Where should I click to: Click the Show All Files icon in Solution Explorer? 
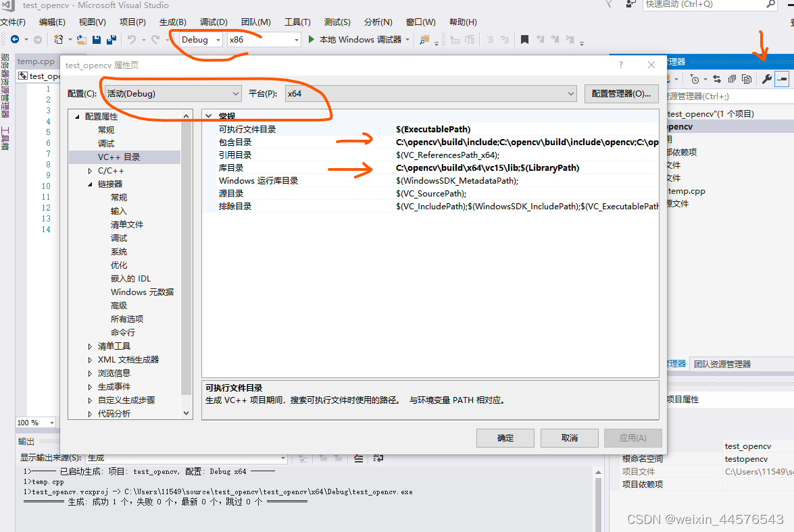click(747, 79)
